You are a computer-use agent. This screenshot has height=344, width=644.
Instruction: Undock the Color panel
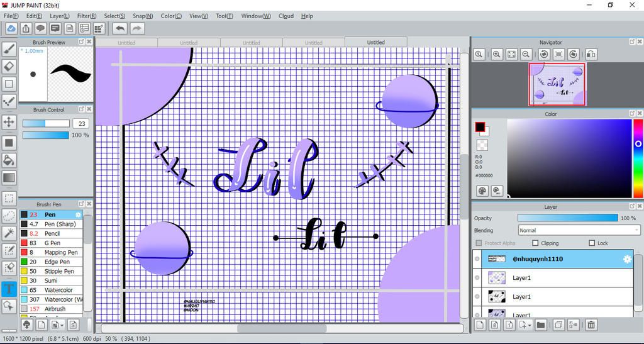631,114
